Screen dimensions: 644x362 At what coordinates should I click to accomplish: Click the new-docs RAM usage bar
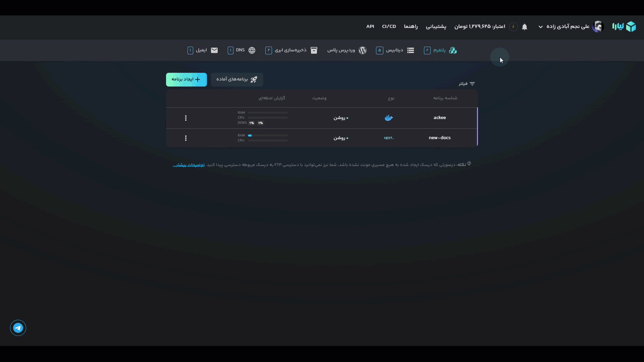tap(268, 135)
